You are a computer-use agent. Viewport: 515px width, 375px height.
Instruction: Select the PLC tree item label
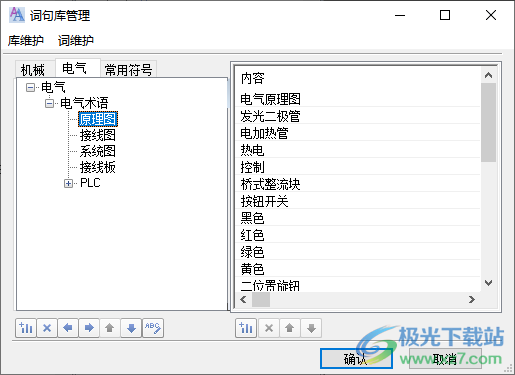tap(90, 183)
